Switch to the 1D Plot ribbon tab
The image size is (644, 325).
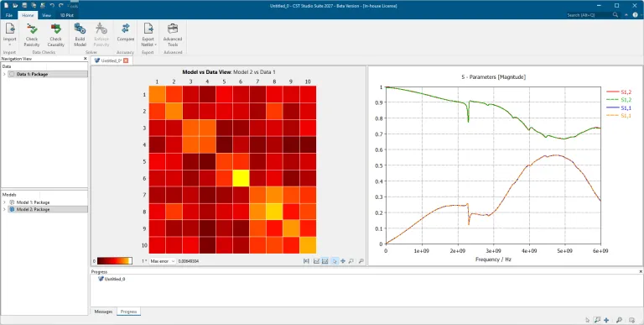pyautogui.click(x=66, y=15)
